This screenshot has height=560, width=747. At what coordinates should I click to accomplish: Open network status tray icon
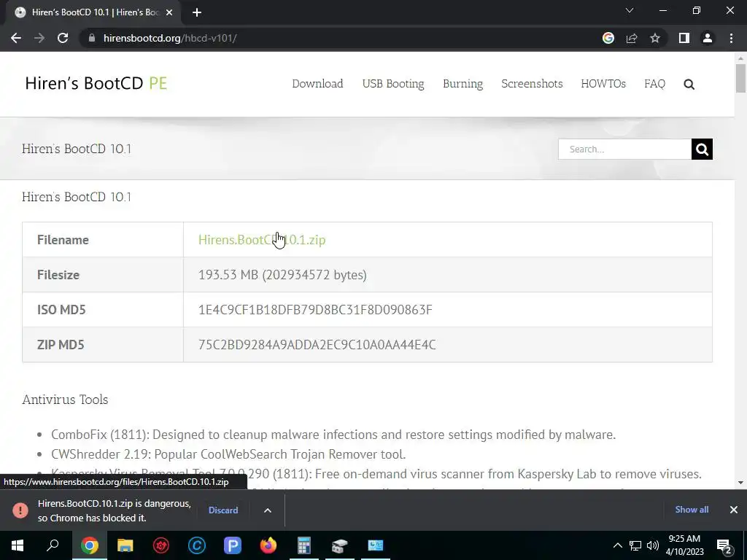tap(635, 545)
